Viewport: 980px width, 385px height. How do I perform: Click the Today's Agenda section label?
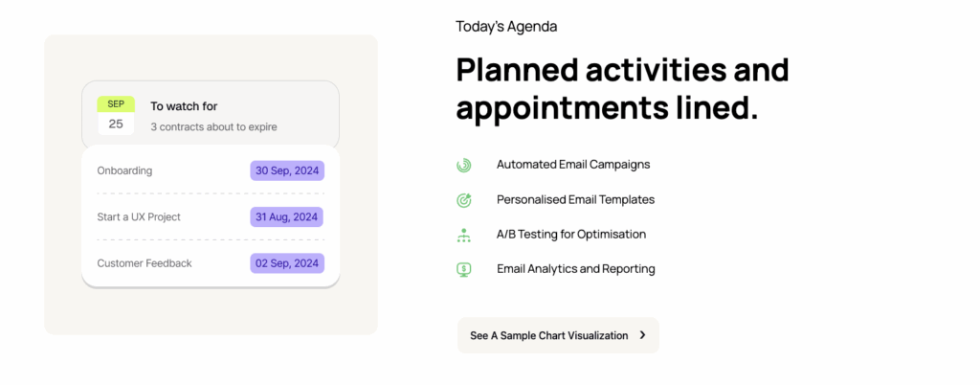(506, 27)
